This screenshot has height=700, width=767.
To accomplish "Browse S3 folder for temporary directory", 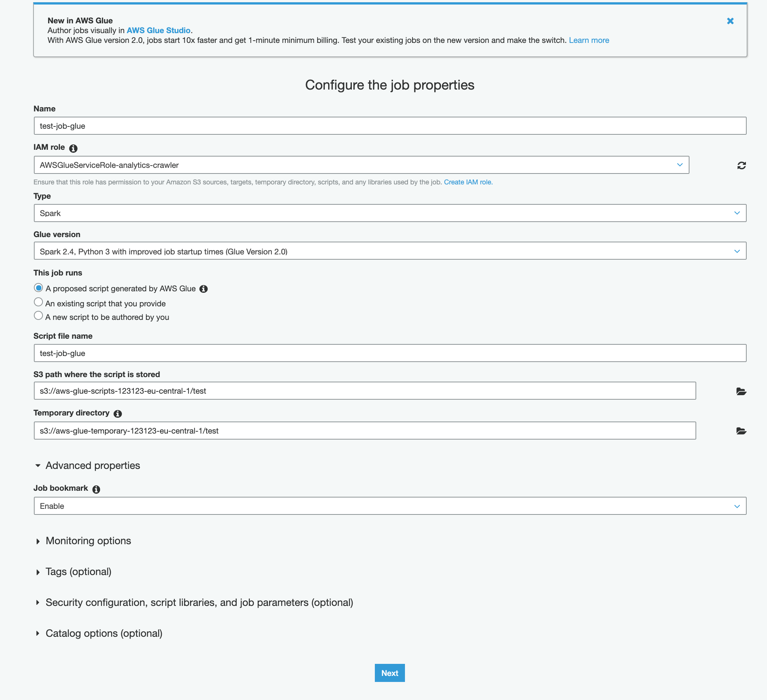I will tap(741, 431).
